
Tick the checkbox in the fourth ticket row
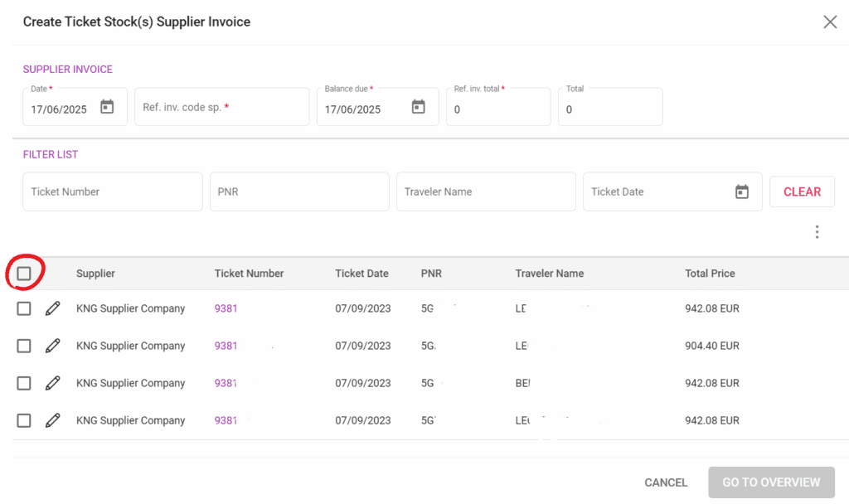[x=24, y=420]
